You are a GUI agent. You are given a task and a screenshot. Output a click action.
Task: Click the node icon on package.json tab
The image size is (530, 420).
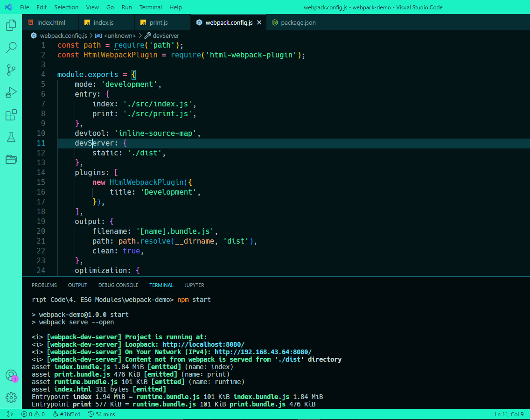pyautogui.click(x=275, y=22)
